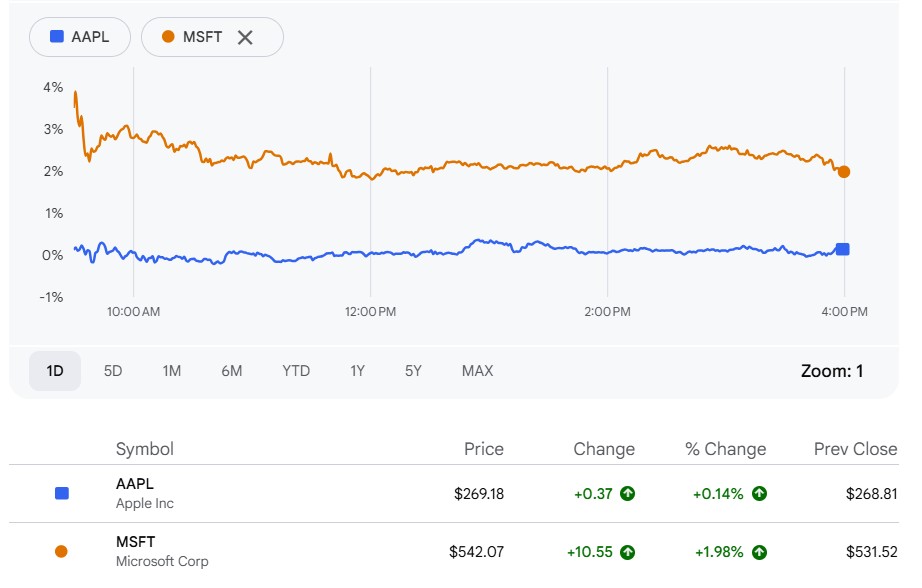Viewport: 922px width, 588px height.
Task: Click the orange MSFT circle in table
Action: tap(62, 551)
